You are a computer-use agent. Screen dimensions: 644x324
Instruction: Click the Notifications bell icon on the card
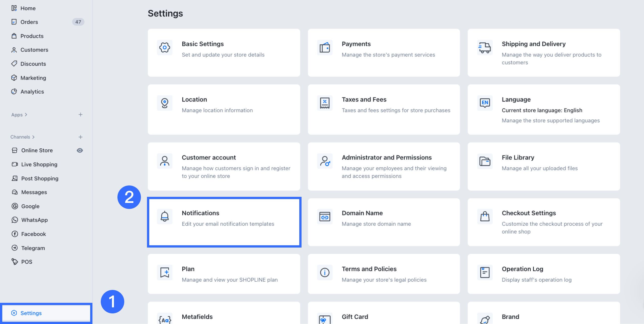tap(165, 217)
